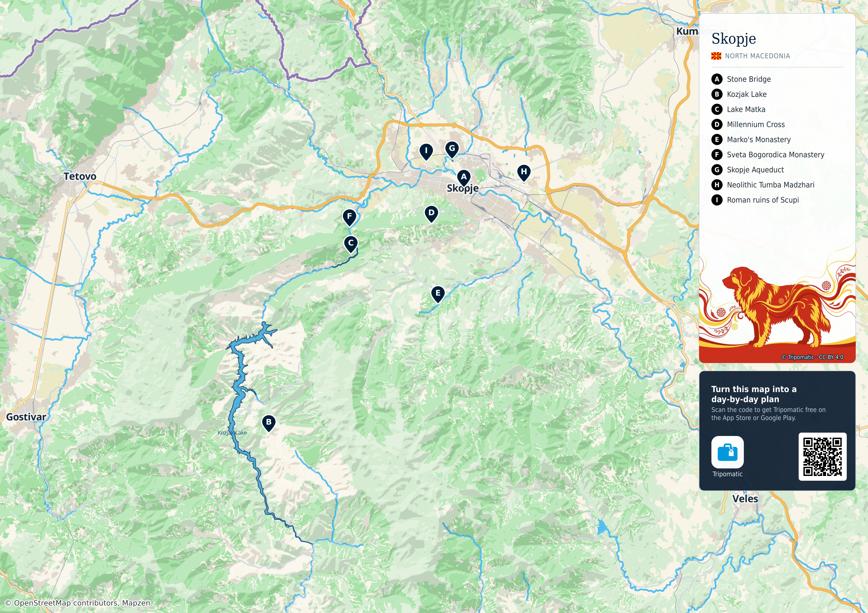Click the Tetovo city label
The image size is (868, 613).
[80, 176]
